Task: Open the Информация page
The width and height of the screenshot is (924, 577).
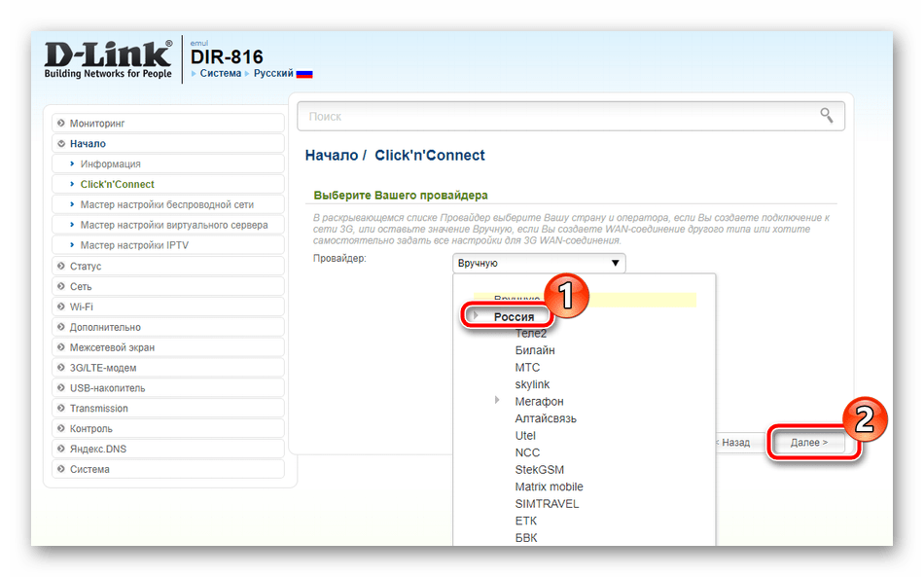Action: (x=168, y=163)
